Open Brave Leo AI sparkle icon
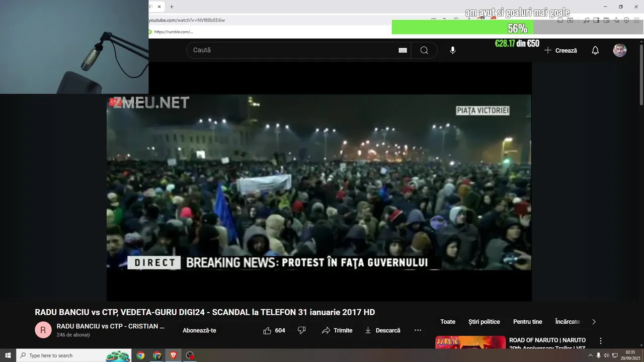 coord(616,20)
